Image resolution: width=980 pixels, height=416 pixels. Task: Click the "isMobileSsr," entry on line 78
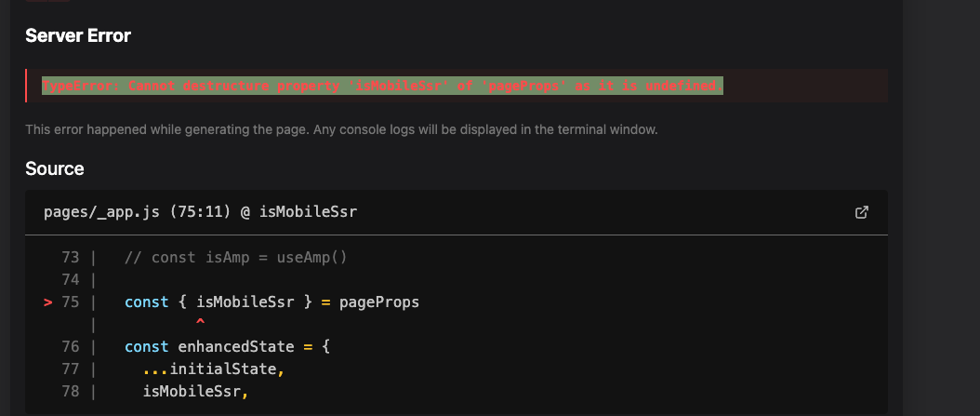(x=195, y=392)
